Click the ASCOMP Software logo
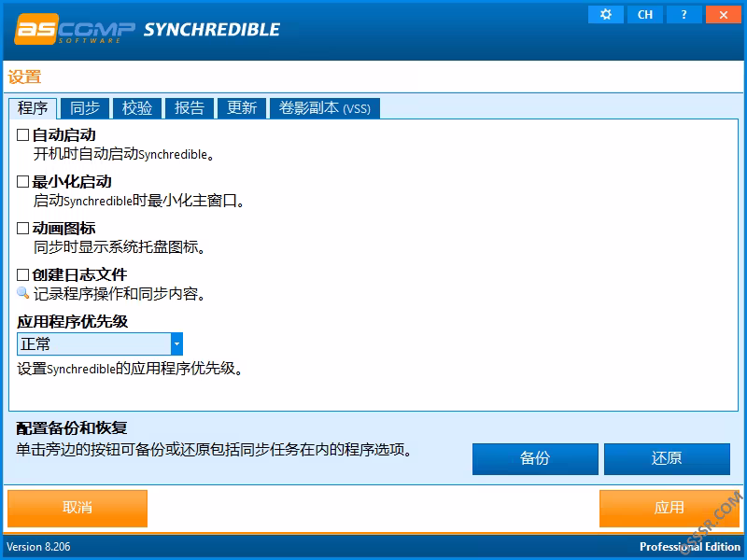The height and width of the screenshot is (560, 747). 75,30
